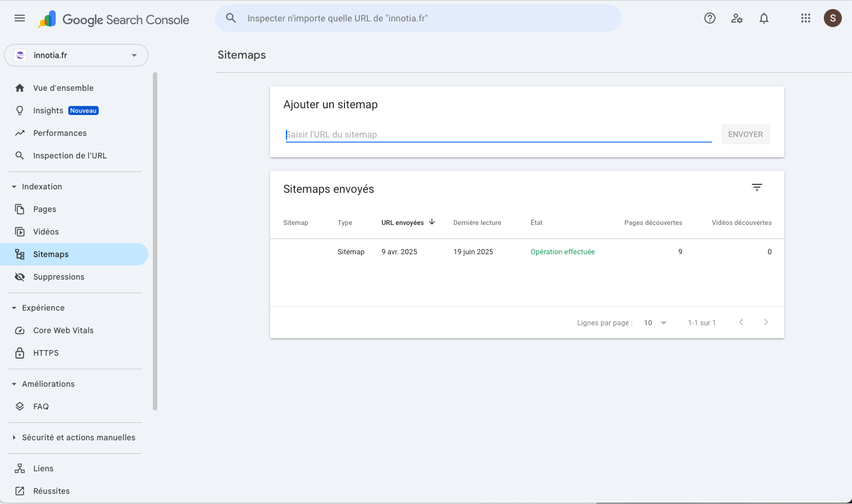
Task: Click the ENVOYER button
Action: point(745,134)
